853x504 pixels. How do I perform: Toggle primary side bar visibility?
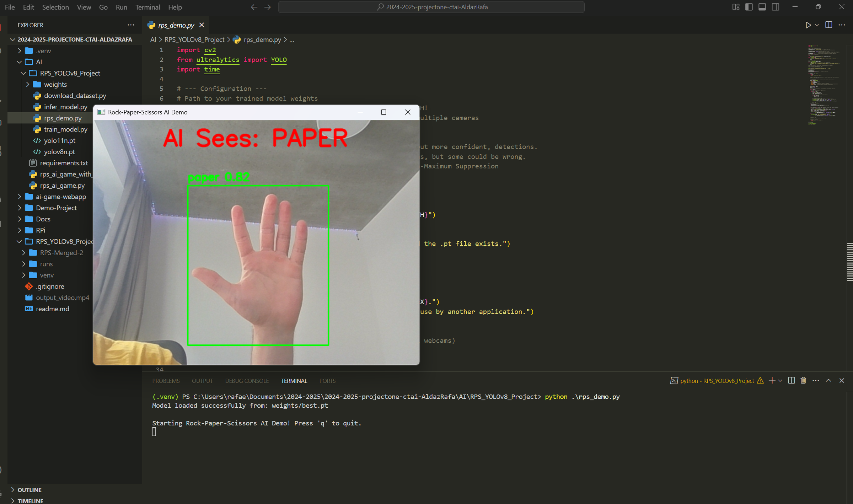click(x=749, y=7)
